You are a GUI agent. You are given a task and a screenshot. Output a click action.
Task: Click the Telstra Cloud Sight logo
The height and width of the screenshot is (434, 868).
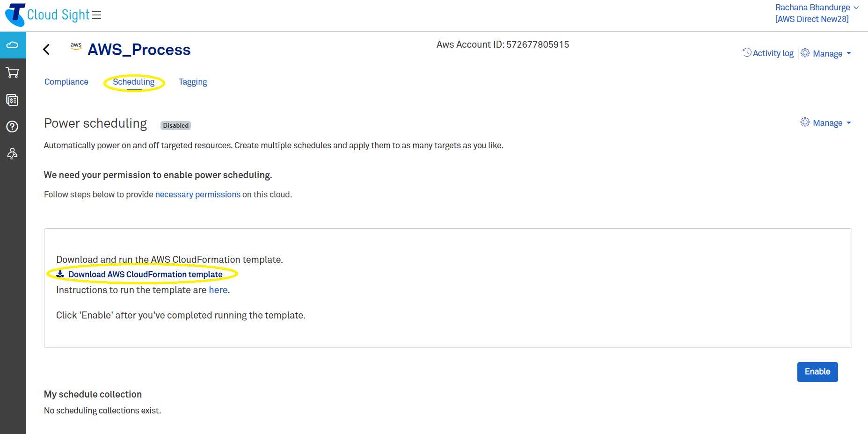point(15,14)
